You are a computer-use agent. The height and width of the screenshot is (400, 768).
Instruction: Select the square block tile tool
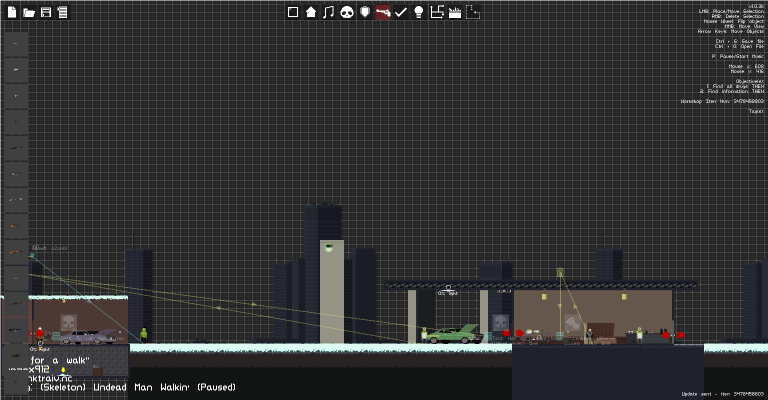point(293,12)
